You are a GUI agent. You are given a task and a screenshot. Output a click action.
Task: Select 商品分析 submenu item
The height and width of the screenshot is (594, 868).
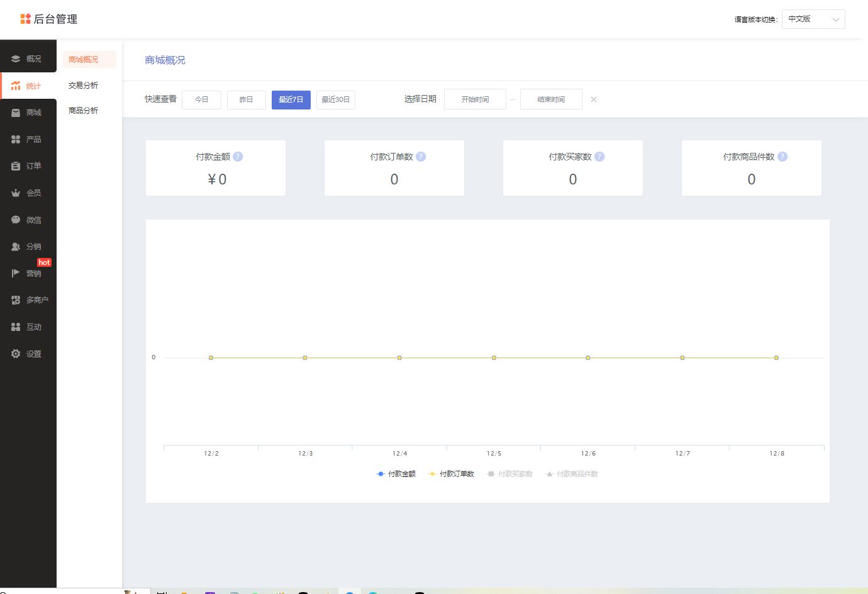[83, 110]
